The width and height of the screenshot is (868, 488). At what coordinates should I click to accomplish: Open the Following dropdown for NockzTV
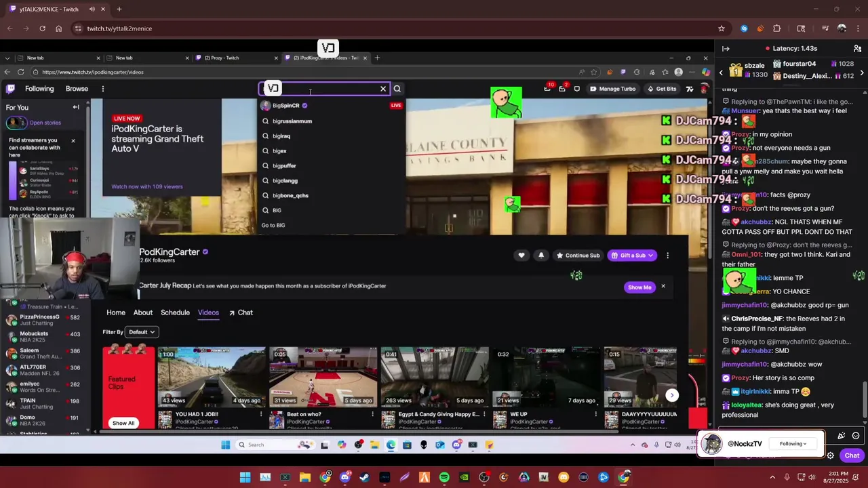793,444
